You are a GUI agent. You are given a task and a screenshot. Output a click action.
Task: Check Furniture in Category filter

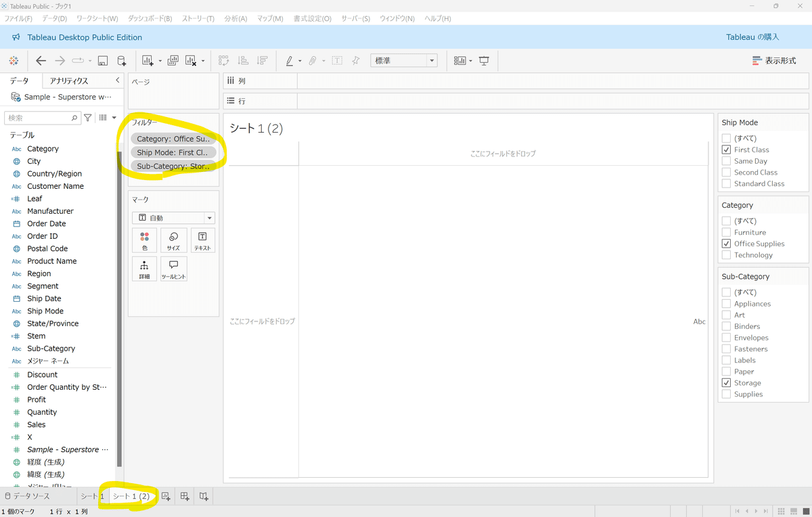726,232
